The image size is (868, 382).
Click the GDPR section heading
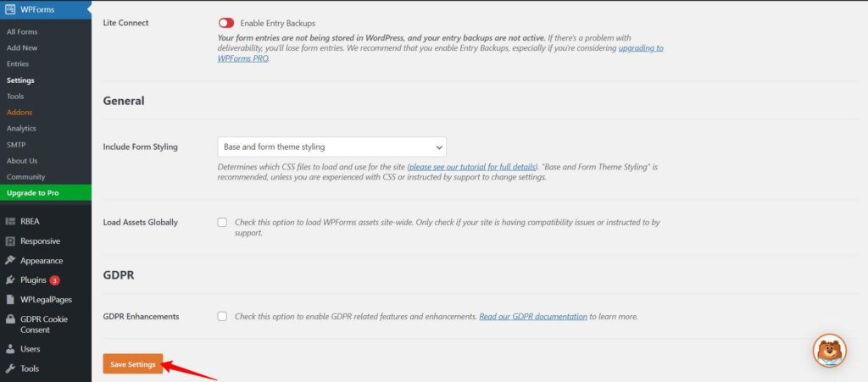[119, 274]
